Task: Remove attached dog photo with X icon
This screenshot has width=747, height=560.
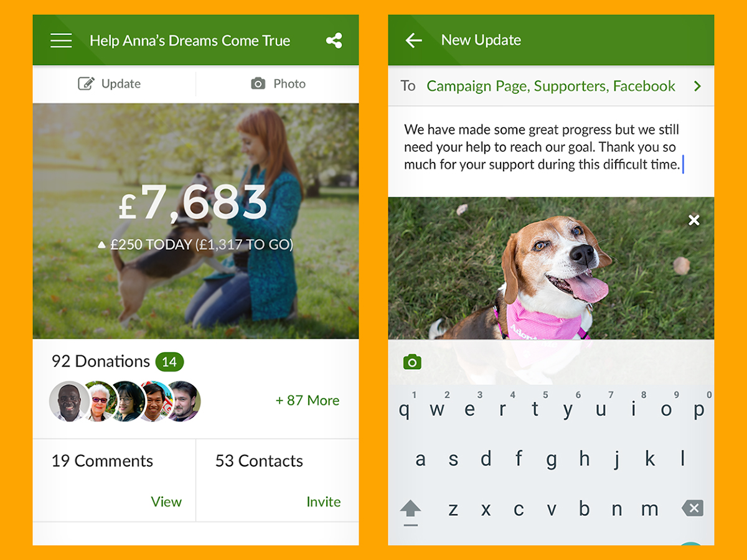Action: click(x=694, y=220)
